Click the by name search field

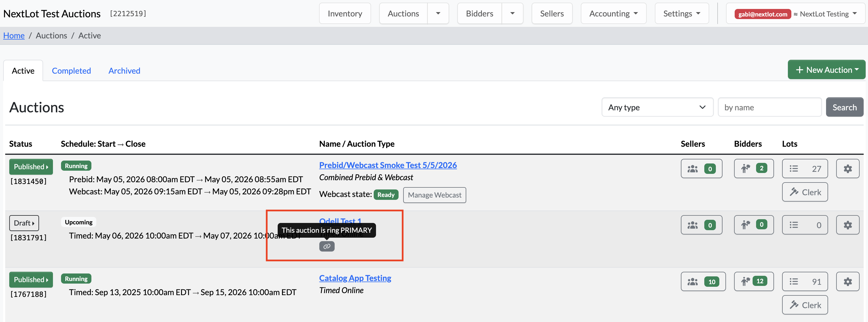tap(770, 107)
